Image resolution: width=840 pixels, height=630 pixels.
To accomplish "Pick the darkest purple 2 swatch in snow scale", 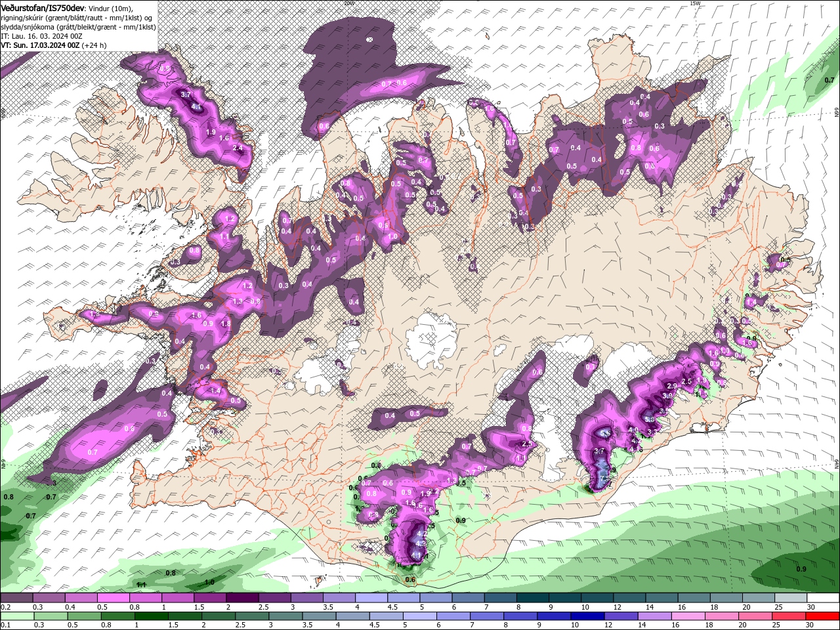I will 242,598.
